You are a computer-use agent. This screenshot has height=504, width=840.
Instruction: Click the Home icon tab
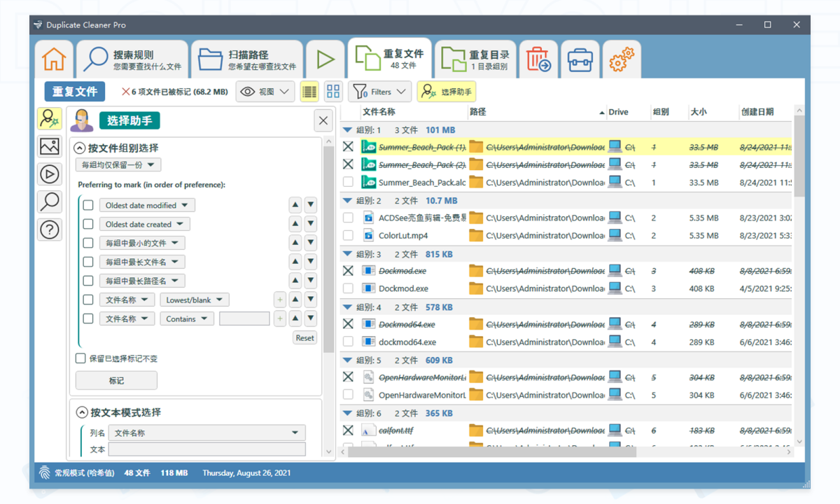(x=54, y=59)
